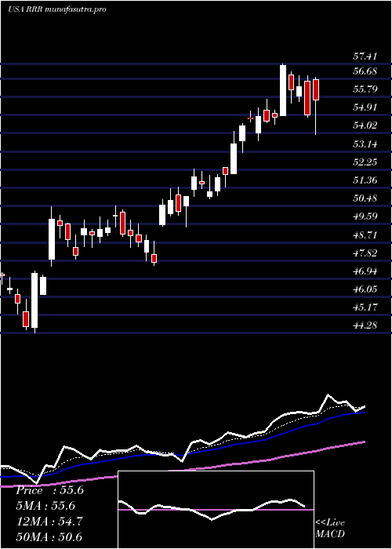The width and height of the screenshot is (392, 549).
Task: Click the 51.36 price level label
Action: coord(365,180)
